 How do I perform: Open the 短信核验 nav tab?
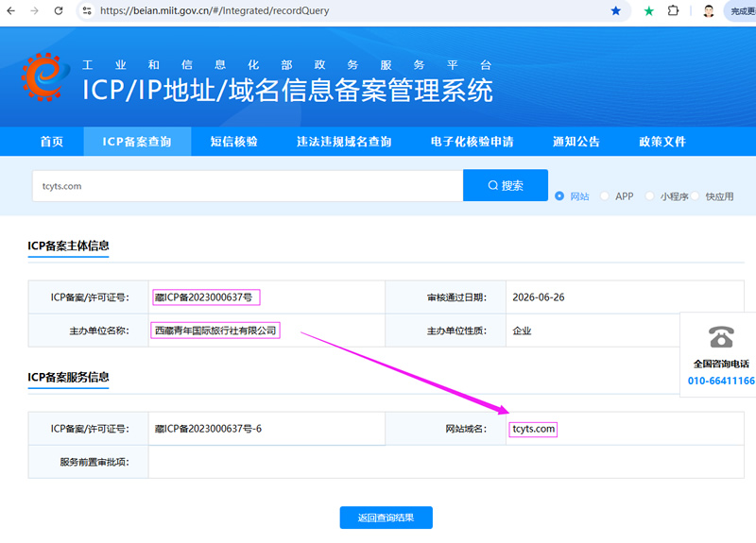click(233, 142)
